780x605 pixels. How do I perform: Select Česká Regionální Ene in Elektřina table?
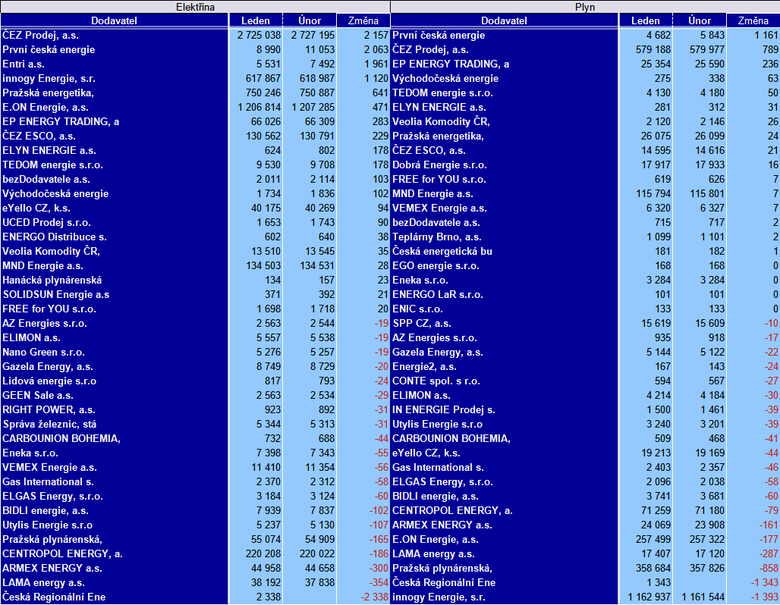point(54,598)
